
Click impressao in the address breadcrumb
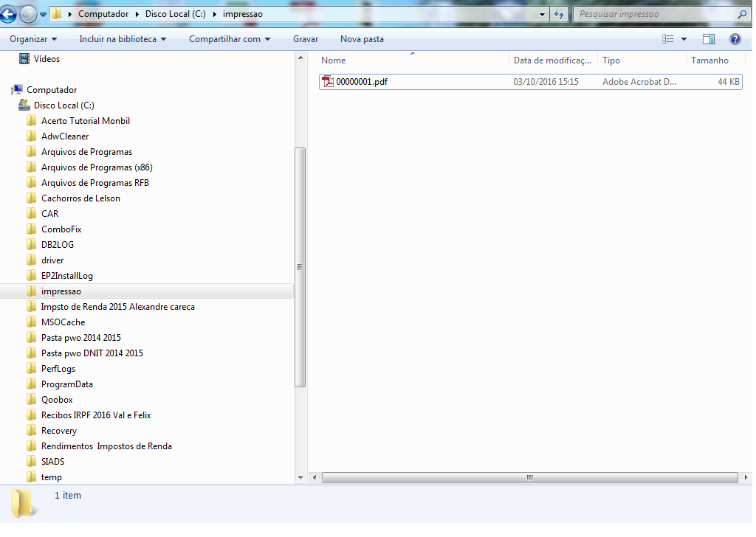coord(242,14)
